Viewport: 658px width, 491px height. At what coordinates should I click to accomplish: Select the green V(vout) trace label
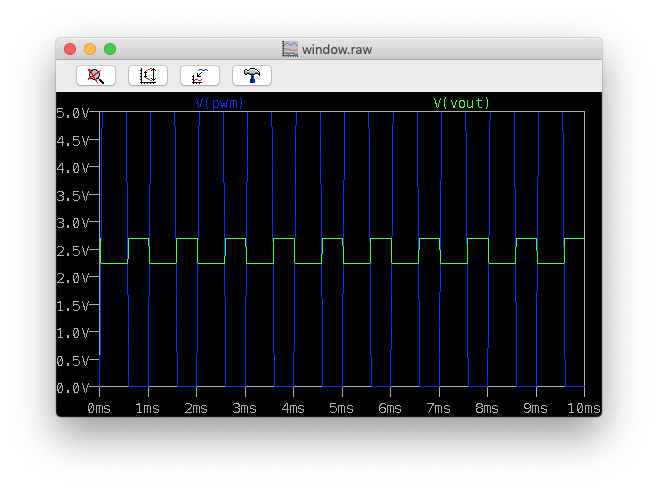point(461,103)
